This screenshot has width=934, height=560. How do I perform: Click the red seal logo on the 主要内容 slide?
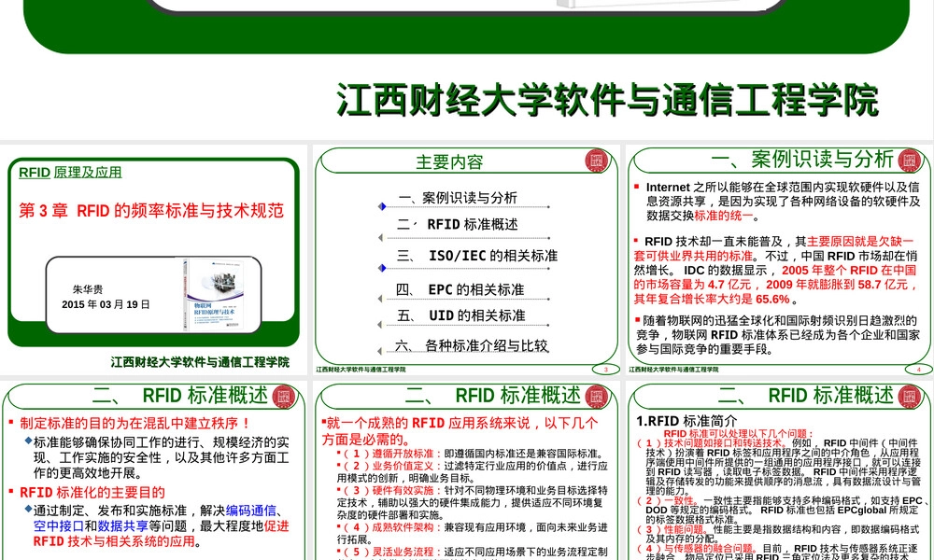(x=596, y=161)
